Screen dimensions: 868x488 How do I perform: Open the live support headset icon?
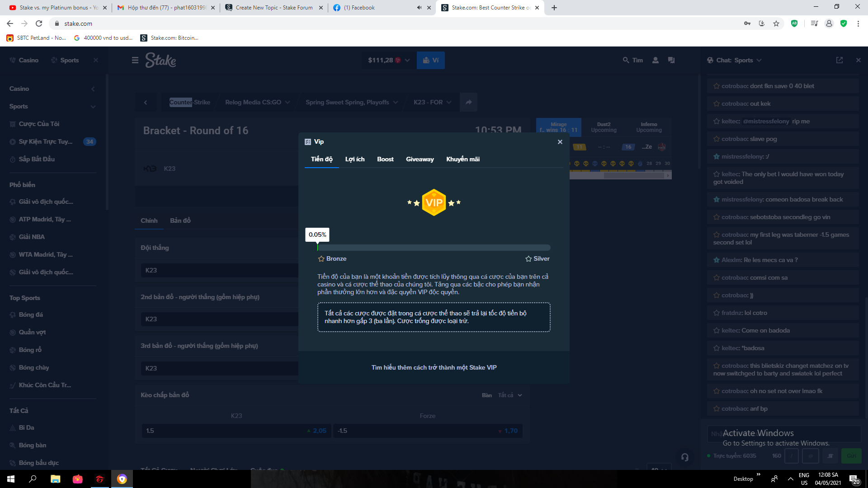684,457
